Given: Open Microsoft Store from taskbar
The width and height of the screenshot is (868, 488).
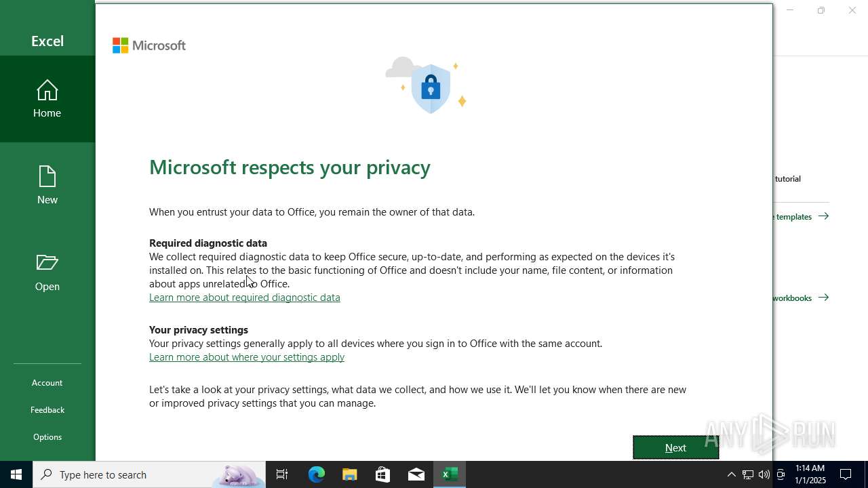Looking at the screenshot, I should click(x=382, y=474).
